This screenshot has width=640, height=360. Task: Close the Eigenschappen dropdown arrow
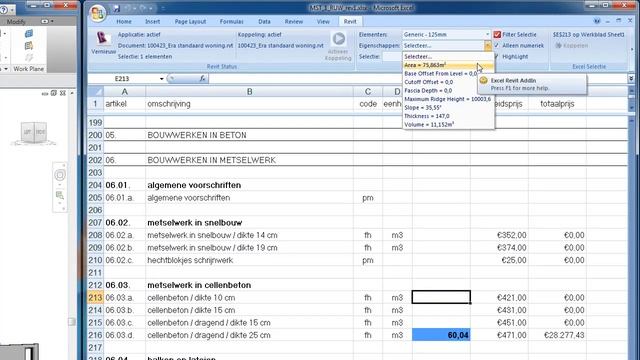(x=488, y=46)
